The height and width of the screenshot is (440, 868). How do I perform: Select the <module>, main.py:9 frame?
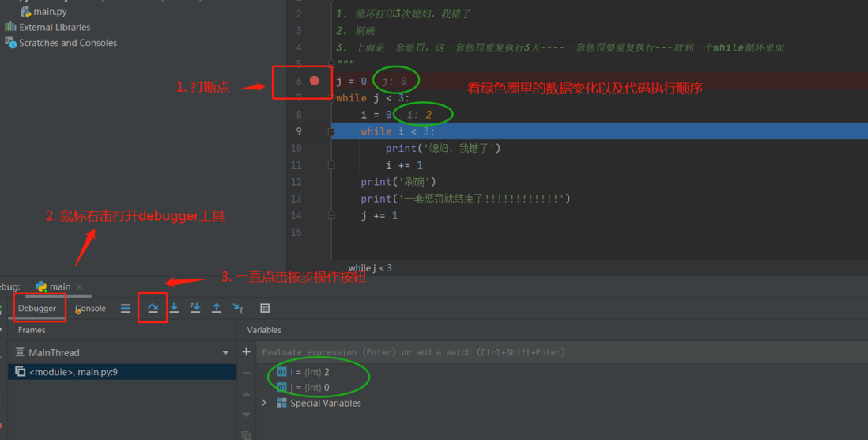123,372
